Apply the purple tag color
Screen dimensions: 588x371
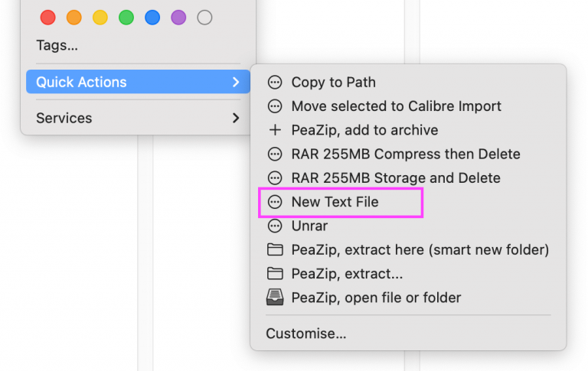178,18
